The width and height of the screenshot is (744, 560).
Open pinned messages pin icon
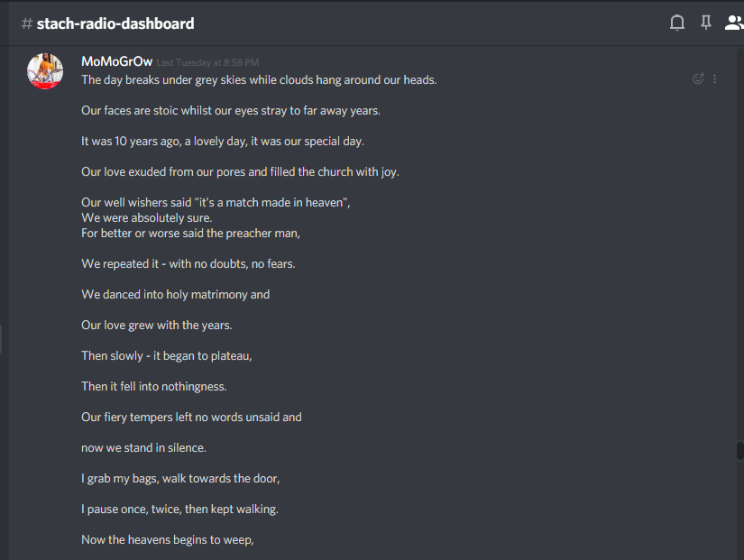click(x=706, y=23)
